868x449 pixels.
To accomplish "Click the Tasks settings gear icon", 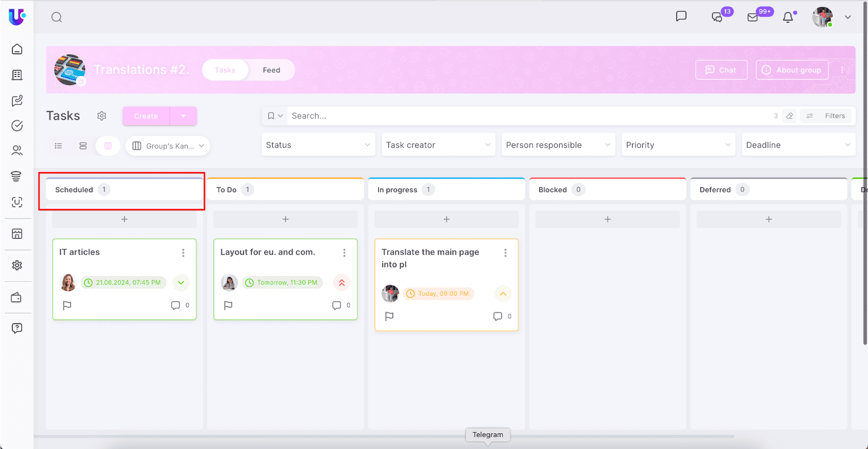I will click(x=101, y=116).
